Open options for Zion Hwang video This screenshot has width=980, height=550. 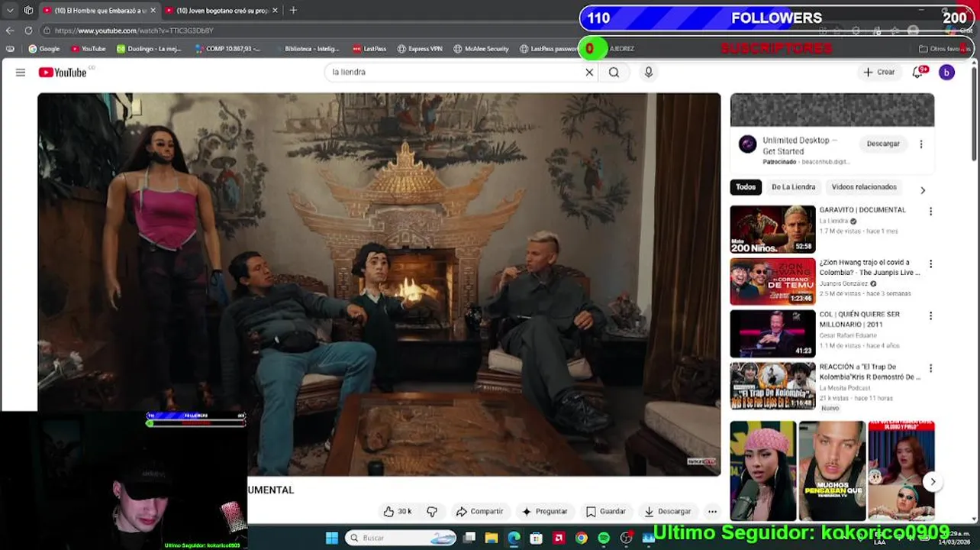pos(930,264)
